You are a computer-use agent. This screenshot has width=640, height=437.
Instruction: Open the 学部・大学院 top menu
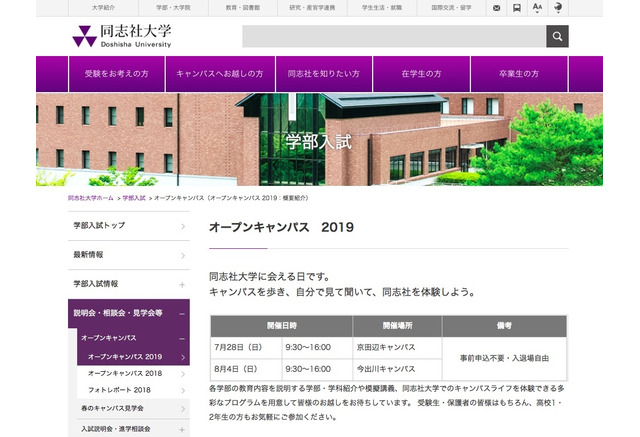pos(173,8)
